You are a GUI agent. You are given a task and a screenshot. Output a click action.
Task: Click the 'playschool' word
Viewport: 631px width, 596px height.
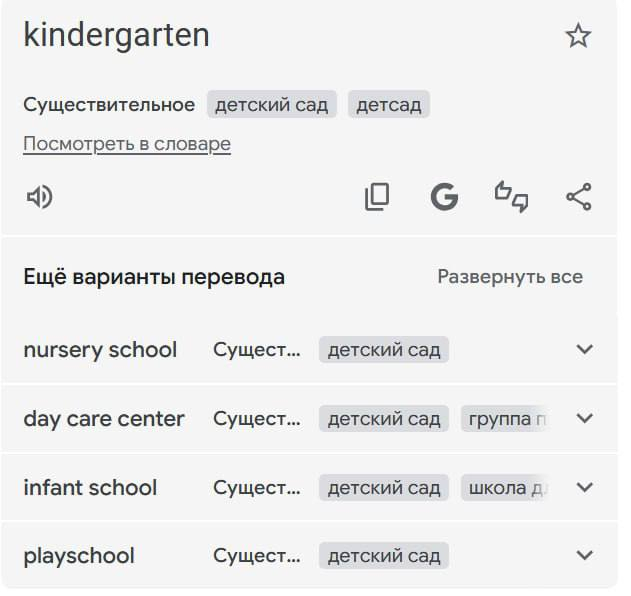(x=79, y=556)
